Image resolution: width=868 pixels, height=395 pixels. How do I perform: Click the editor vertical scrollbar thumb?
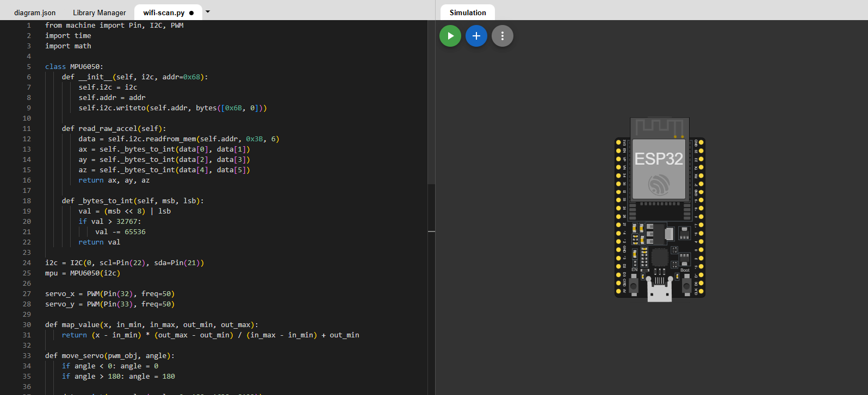click(x=431, y=102)
